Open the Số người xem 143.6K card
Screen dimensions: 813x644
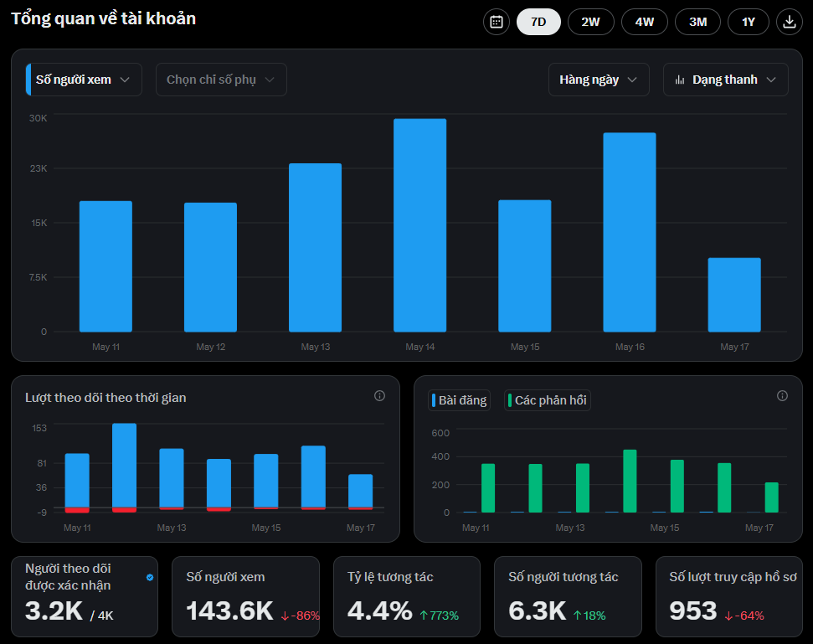(246, 596)
